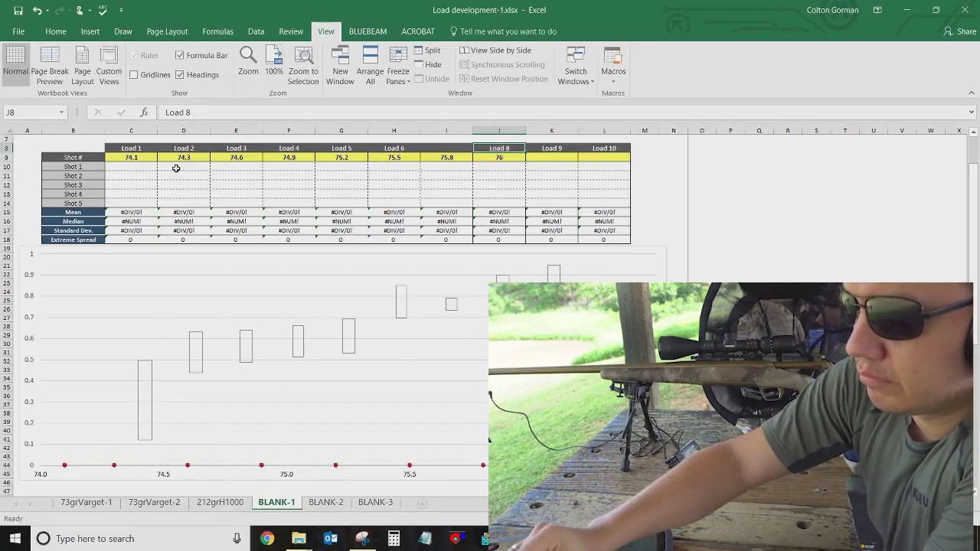Select the Shot 1 row label

click(x=73, y=167)
